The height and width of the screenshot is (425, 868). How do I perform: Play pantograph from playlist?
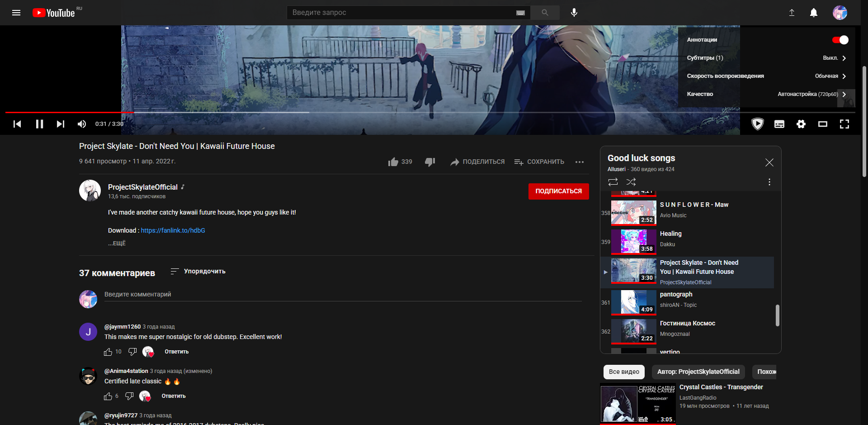tap(687, 302)
